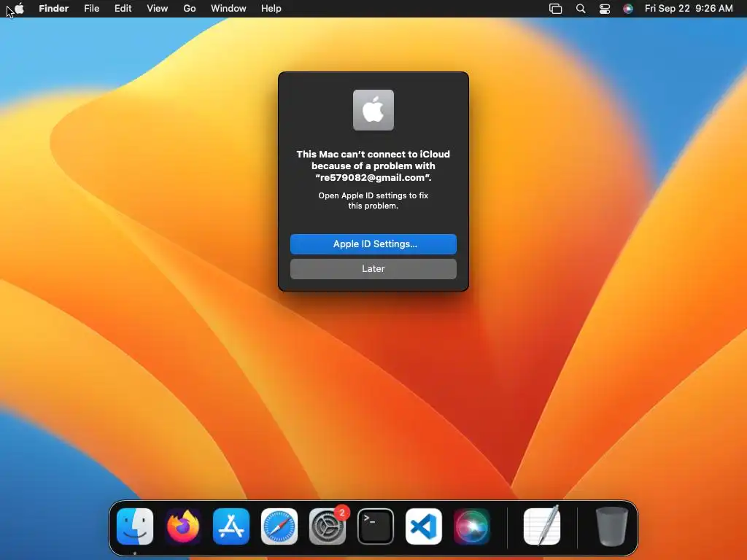Dismiss the dialog with Later
The height and width of the screenshot is (560, 747).
373,268
